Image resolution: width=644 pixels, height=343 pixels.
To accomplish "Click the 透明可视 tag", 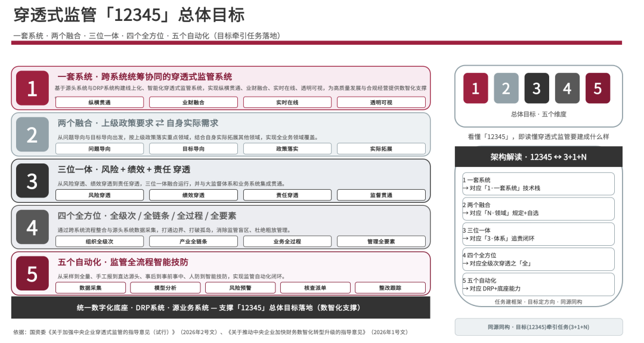I will tap(381, 102).
